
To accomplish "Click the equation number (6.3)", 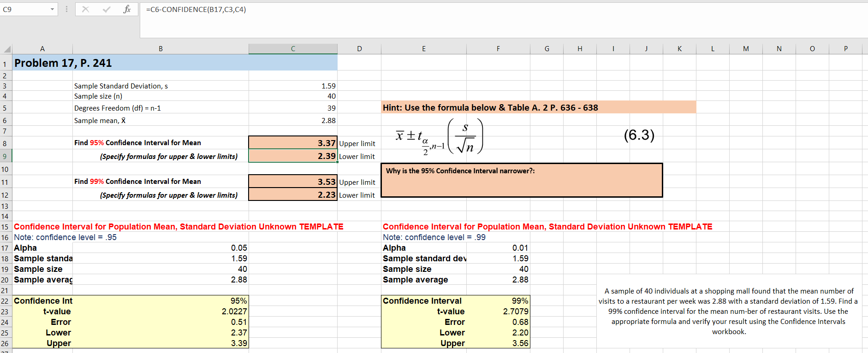I will (x=639, y=135).
